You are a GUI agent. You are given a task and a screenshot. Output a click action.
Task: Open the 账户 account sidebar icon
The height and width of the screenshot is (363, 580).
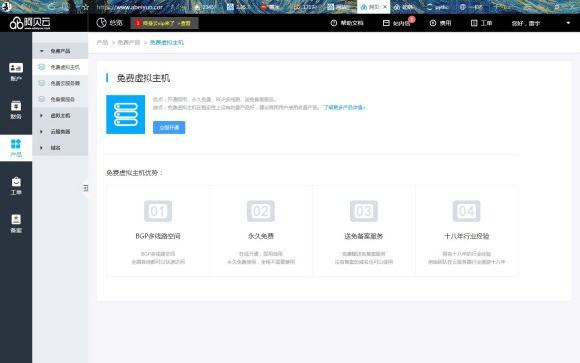point(16,71)
